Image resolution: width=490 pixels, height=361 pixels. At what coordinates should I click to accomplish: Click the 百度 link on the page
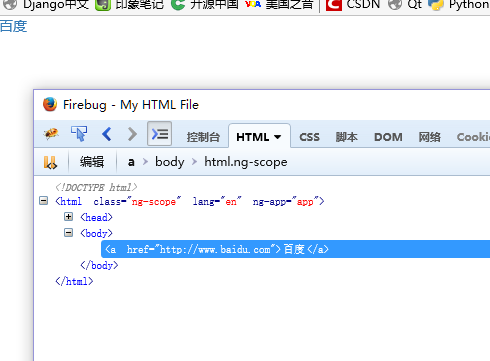click(13, 26)
